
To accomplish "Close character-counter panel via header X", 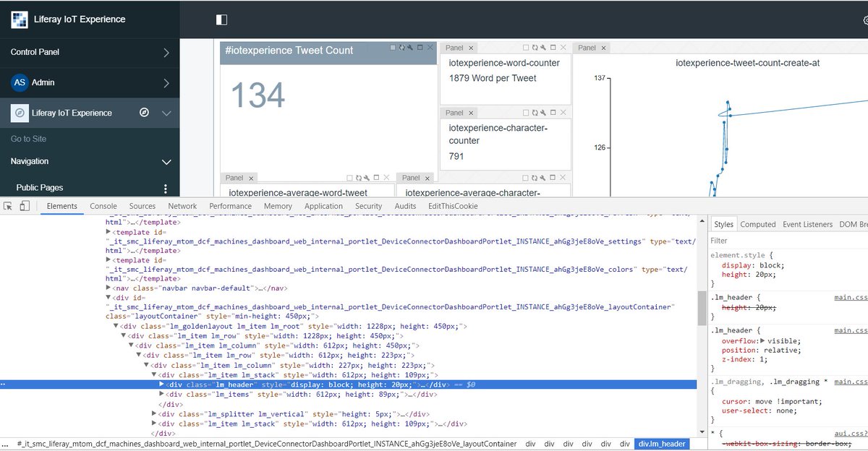I will coord(563,113).
